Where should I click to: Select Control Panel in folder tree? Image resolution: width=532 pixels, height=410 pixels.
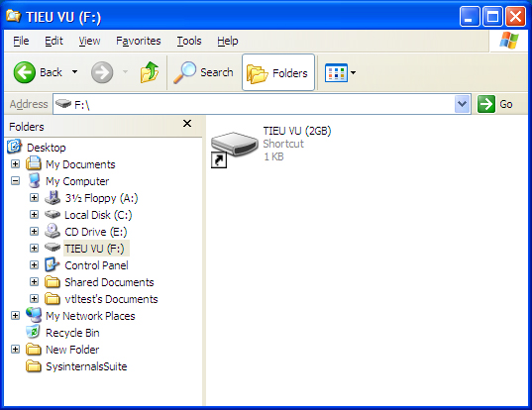(96, 265)
